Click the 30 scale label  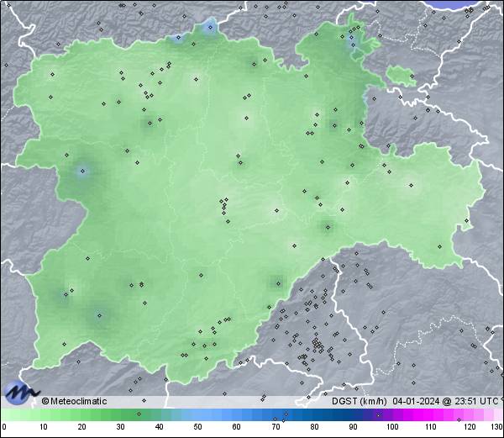[x=120, y=427]
